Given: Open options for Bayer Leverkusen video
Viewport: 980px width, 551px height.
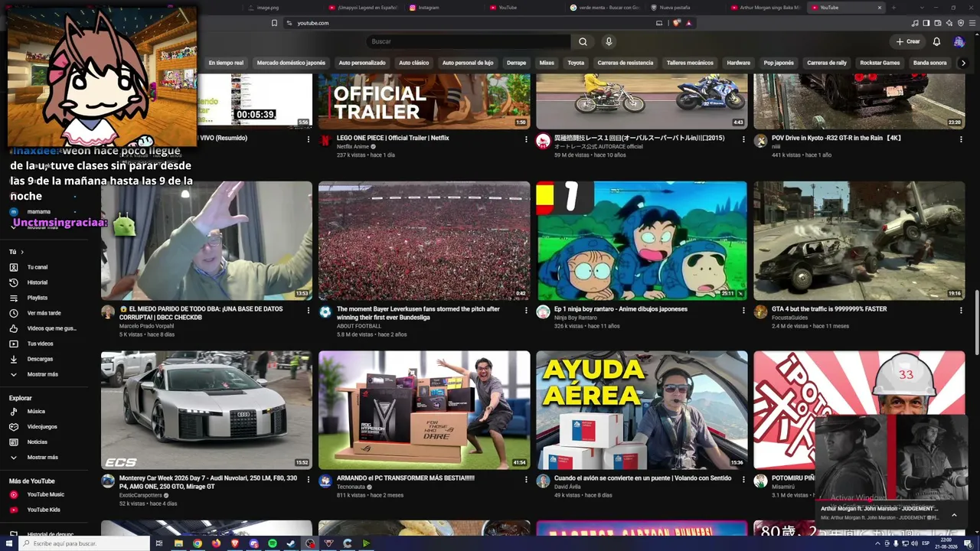Looking at the screenshot, I should pos(526,310).
